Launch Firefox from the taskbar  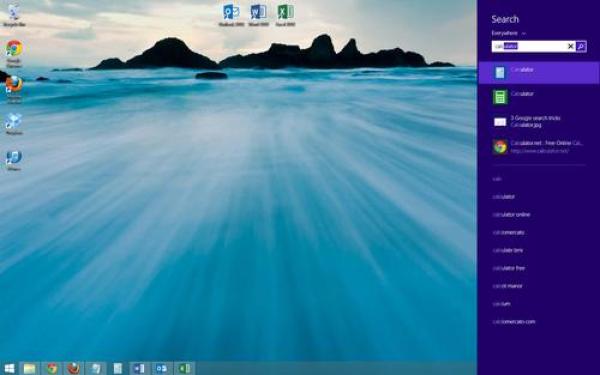click(73, 368)
